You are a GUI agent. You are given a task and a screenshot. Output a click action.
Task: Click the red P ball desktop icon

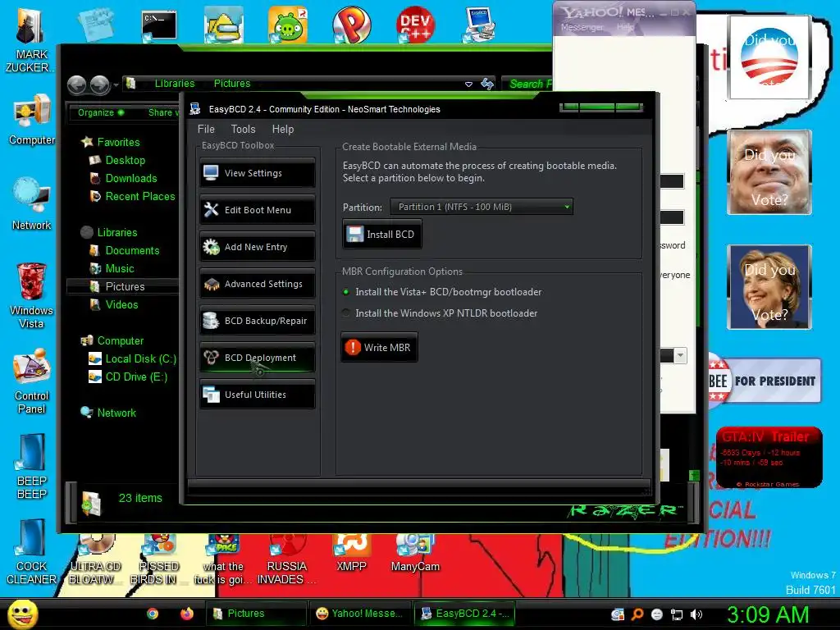click(x=351, y=25)
